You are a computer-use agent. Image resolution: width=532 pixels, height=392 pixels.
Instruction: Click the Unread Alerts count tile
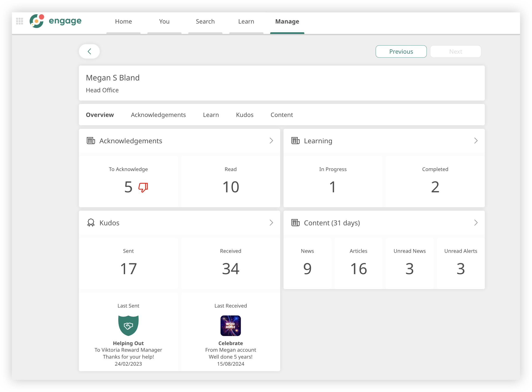[460, 263]
